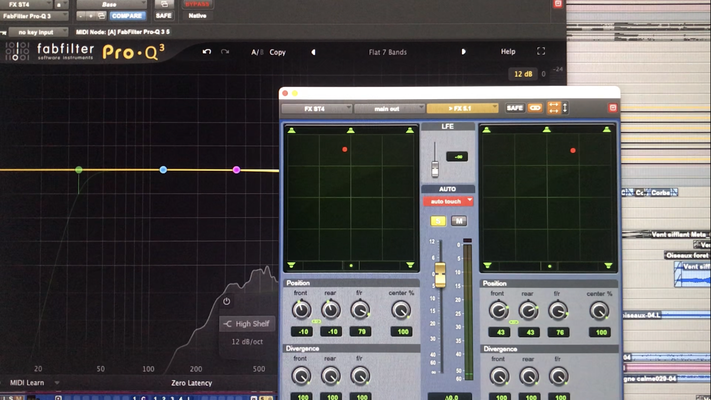Click top-center speaker icon in left panner grid

tap(351, 131)
